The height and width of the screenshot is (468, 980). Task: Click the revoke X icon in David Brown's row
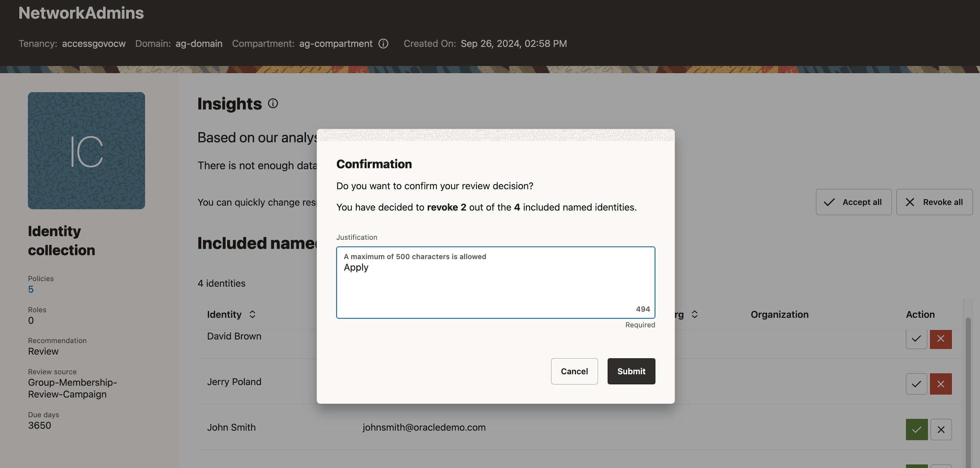pos(941,339)
